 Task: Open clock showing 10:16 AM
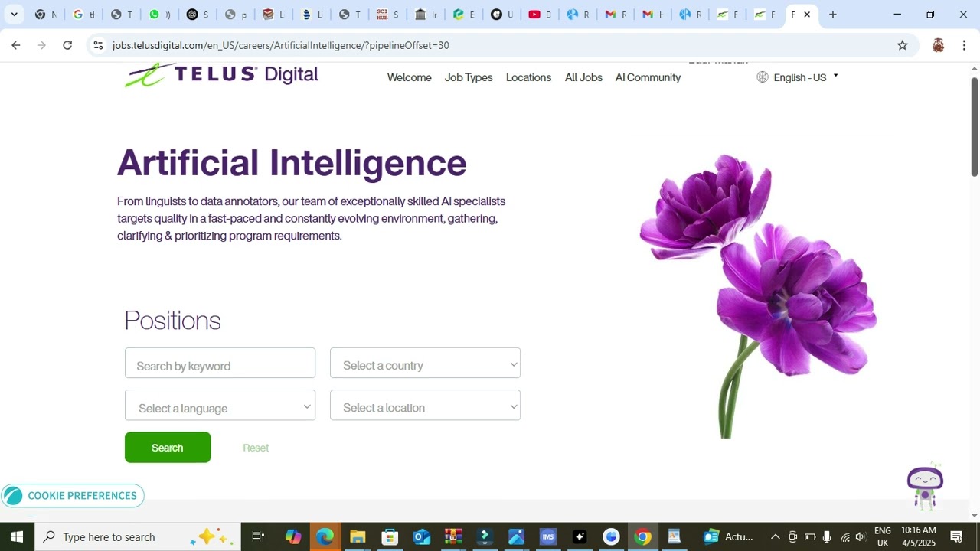[x=919, y=536]
